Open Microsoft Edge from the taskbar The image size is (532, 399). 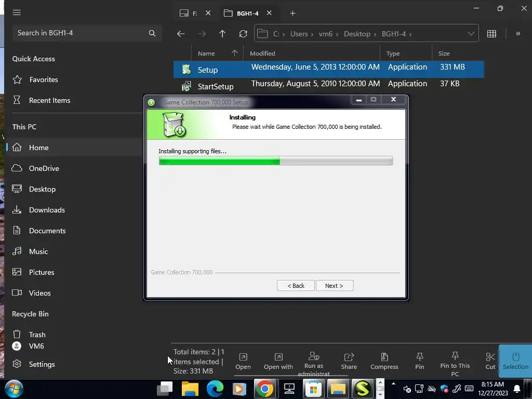click(215, 389)
